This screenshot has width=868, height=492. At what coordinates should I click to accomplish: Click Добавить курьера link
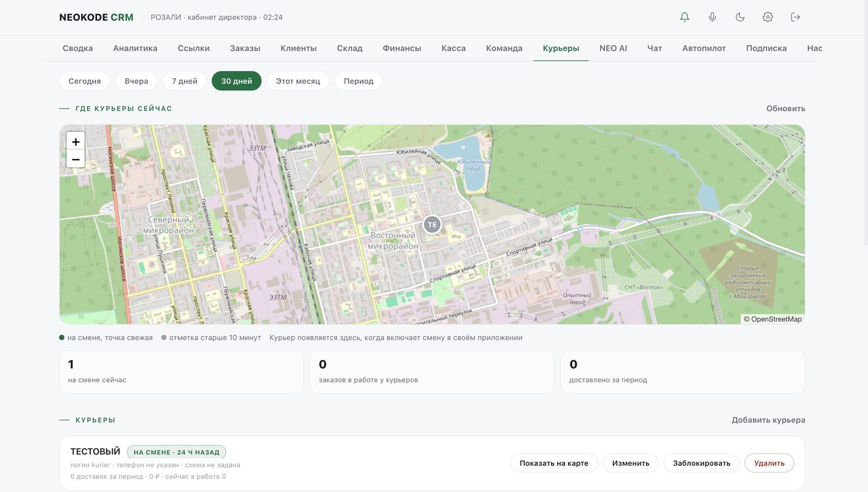768,420
